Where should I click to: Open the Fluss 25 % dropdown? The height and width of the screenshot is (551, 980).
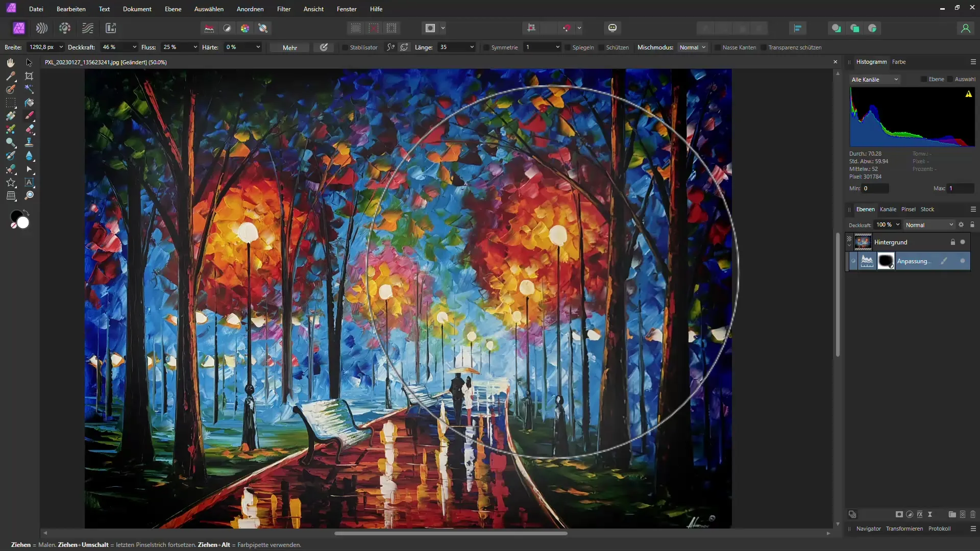(x=195, y=47)
